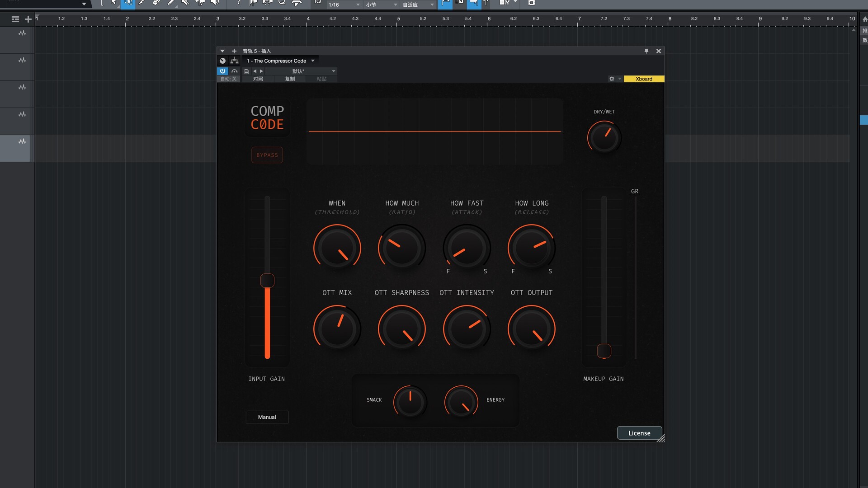This screenshot has height=488, width=868.
Task: Click the sidechain routing icon
Action: point(234,61)
